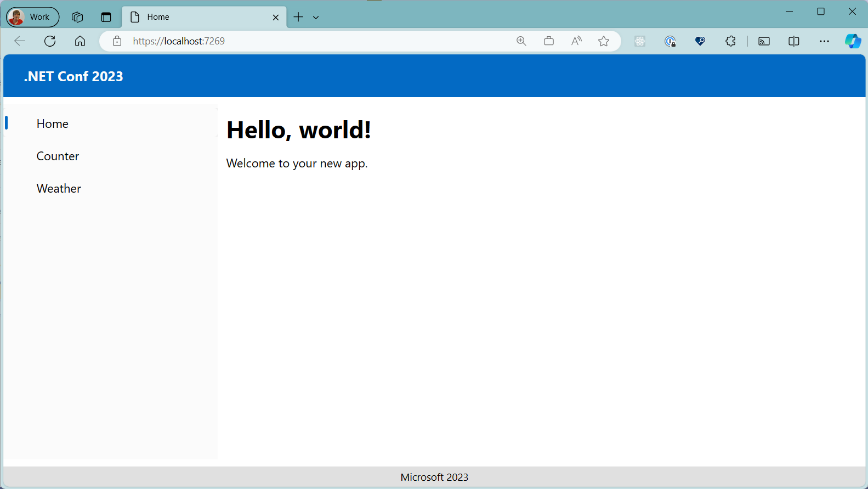Expand the tab search dropdown chevron

(x=316, y=18)
